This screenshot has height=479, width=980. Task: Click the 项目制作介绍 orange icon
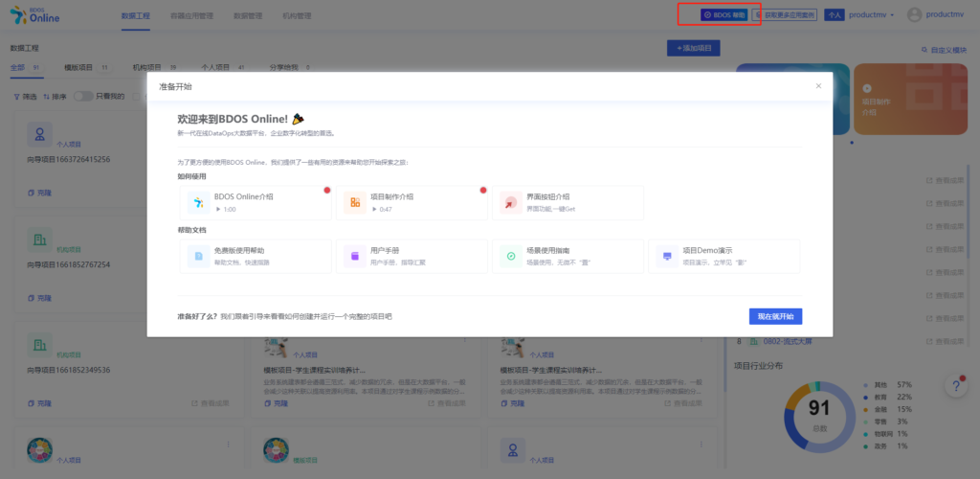click(354, 202)
